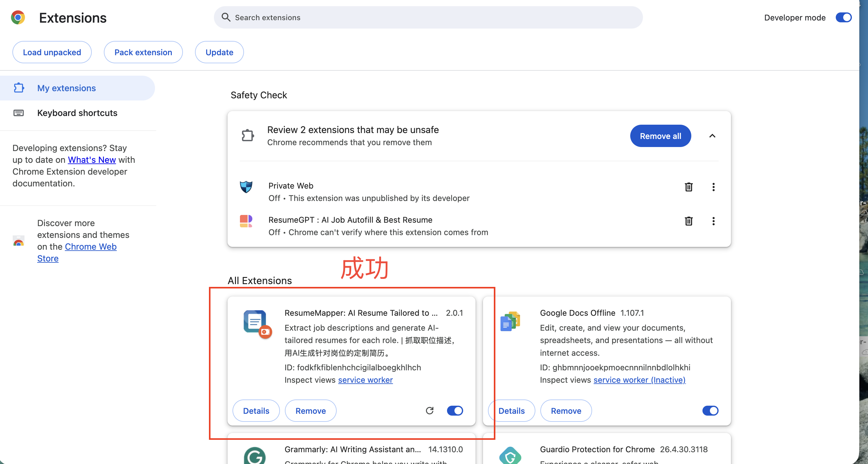Reload the ResumeMapper extension

point(429,410)
